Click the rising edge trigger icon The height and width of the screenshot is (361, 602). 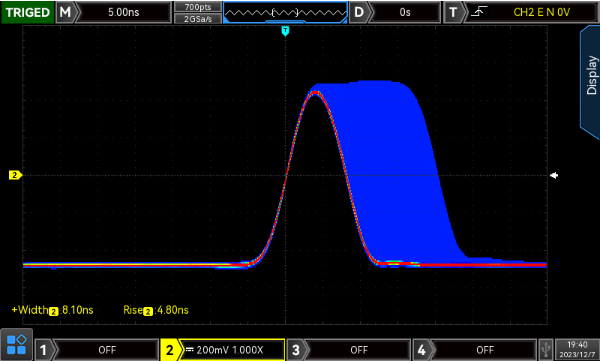[x=479, y=12]
